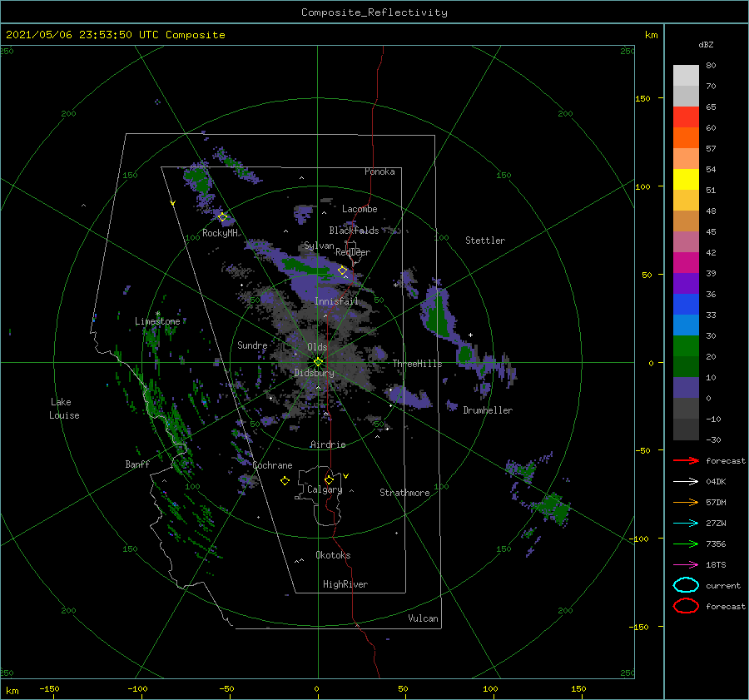Click the Blackfalds town label
The height and width of the screenshot is (700, 749).
[354, 231]
